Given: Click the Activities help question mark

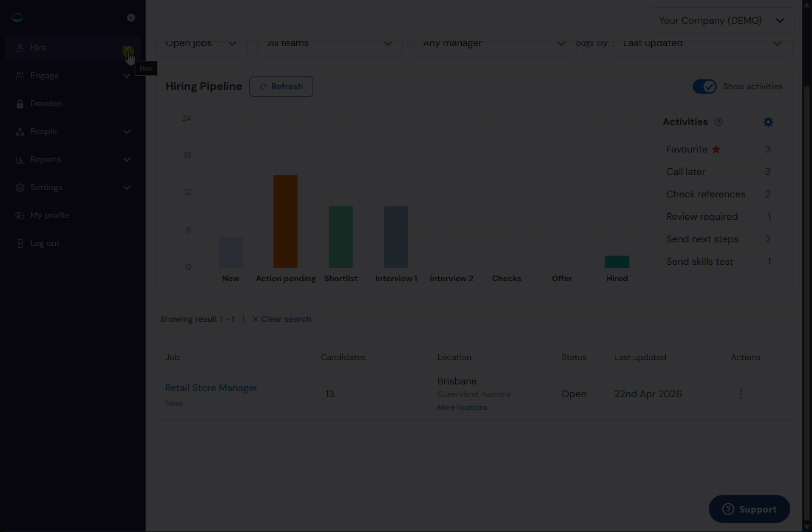Looking at the screenshot, I should [x=719, y=122].
